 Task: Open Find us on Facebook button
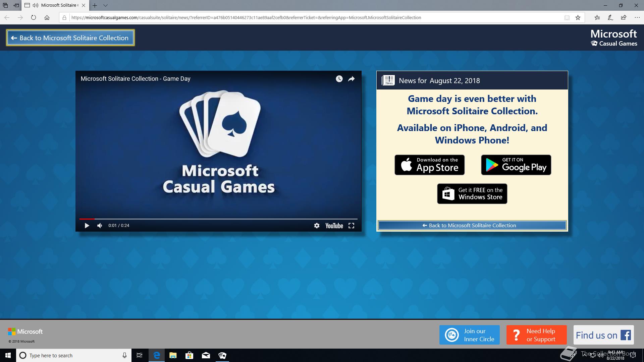604,335
